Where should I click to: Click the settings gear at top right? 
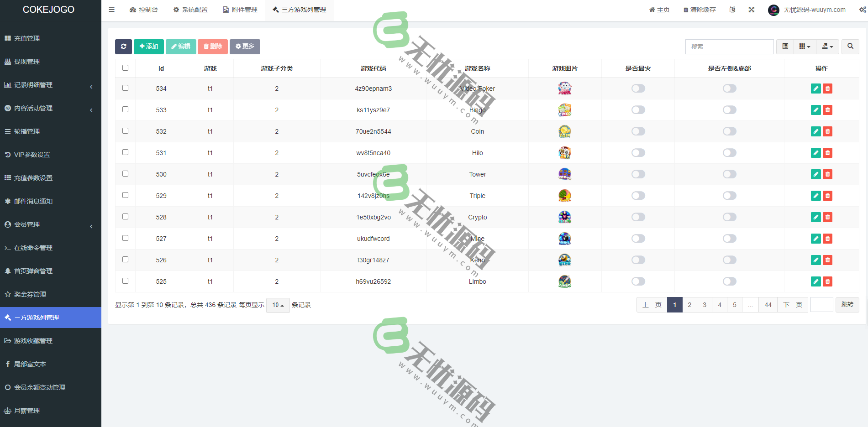[x=862, y=10]
